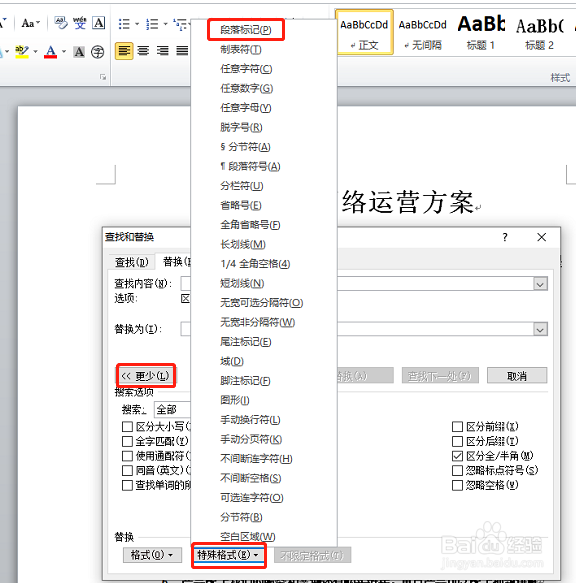Apply bulleted list formatting
Screen dimensions: 576x583
coord(124,24)
